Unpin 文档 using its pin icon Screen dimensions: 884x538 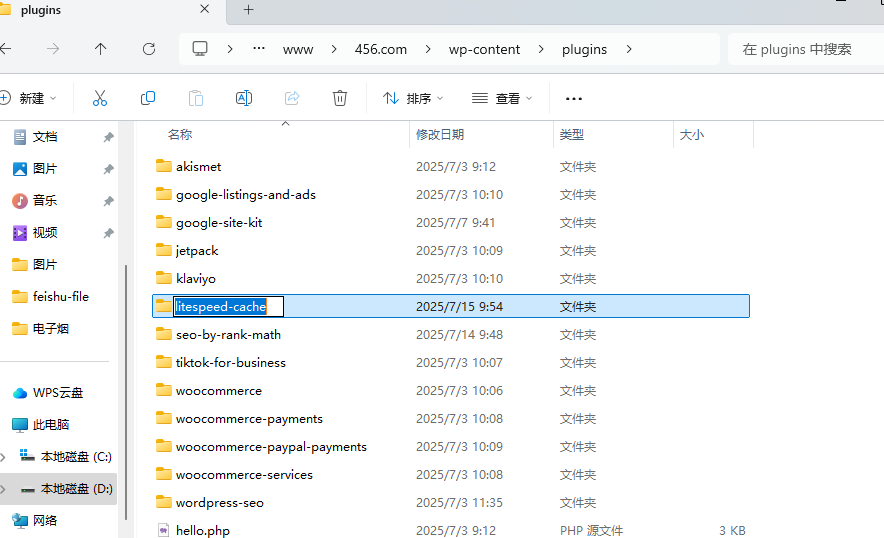(x=108, y=137)
